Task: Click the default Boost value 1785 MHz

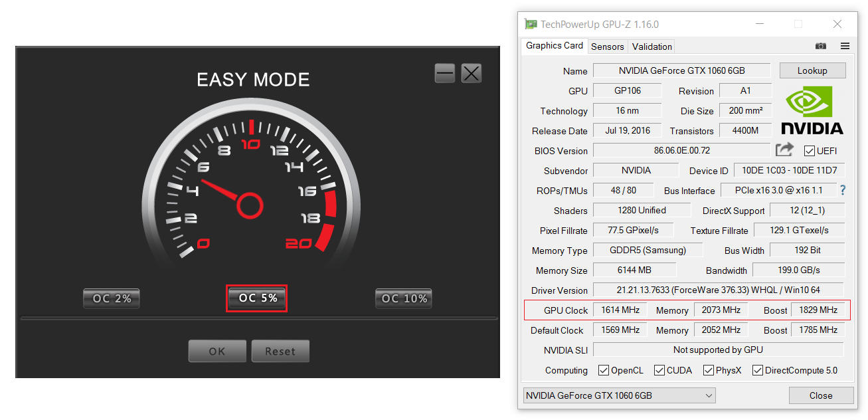Action: pos(818,330)
